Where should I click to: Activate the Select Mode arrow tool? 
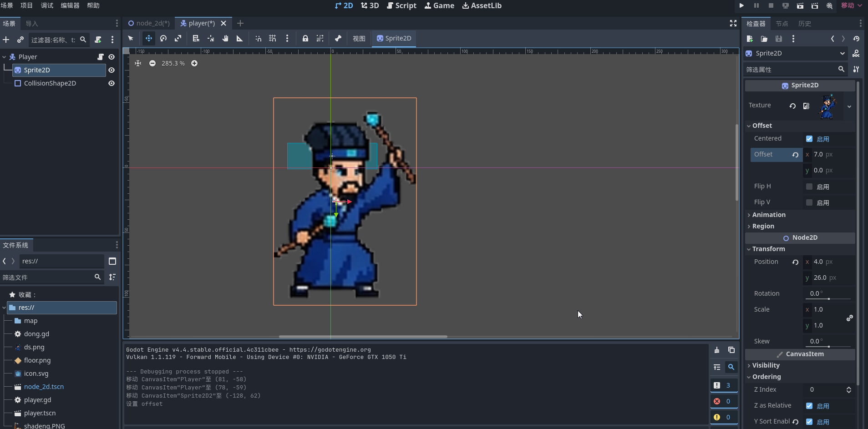click(131, 38)
